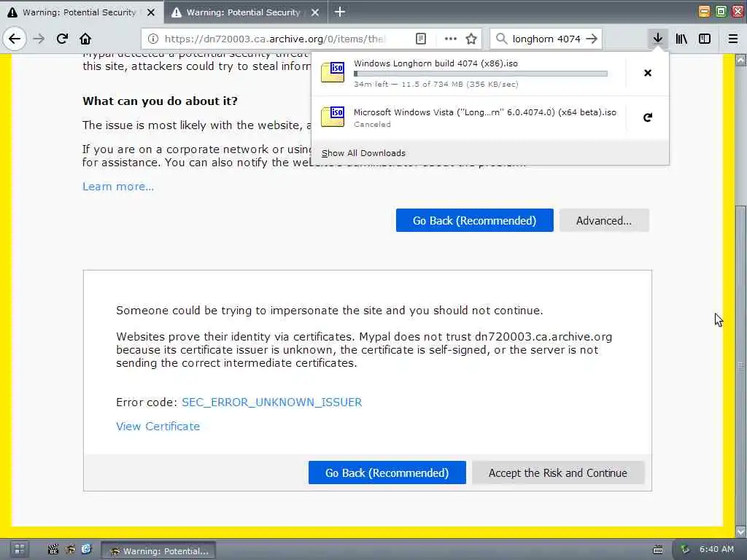747x560 pixels.
Task: Show All Downloads
Action: (363, 153)
